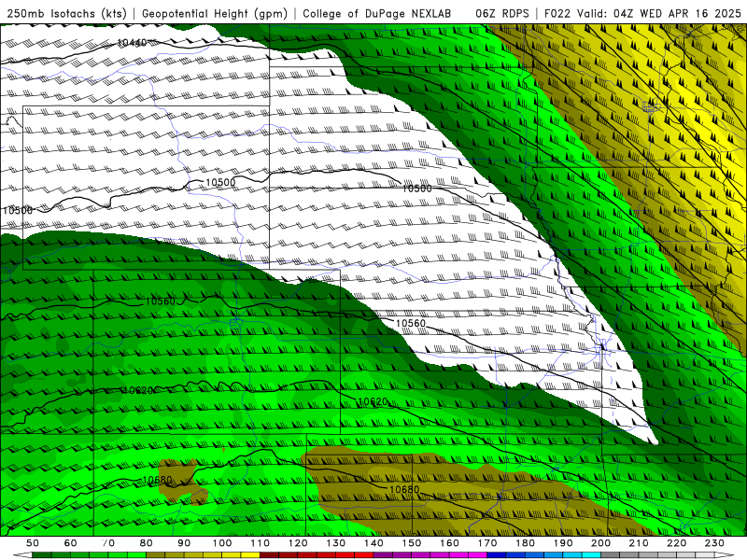Click the 200 tick label on the color scale

click(x=600, y=543)
